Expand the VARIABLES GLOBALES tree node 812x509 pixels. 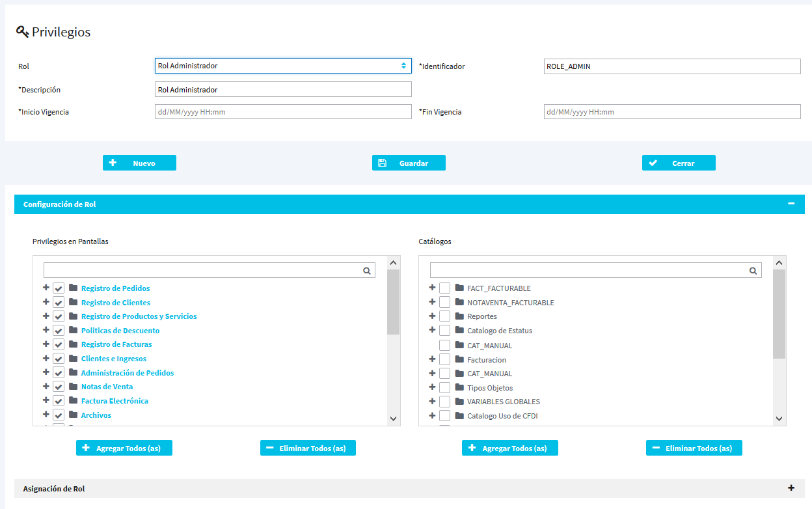pyautogui.click(x=432, y=402)
